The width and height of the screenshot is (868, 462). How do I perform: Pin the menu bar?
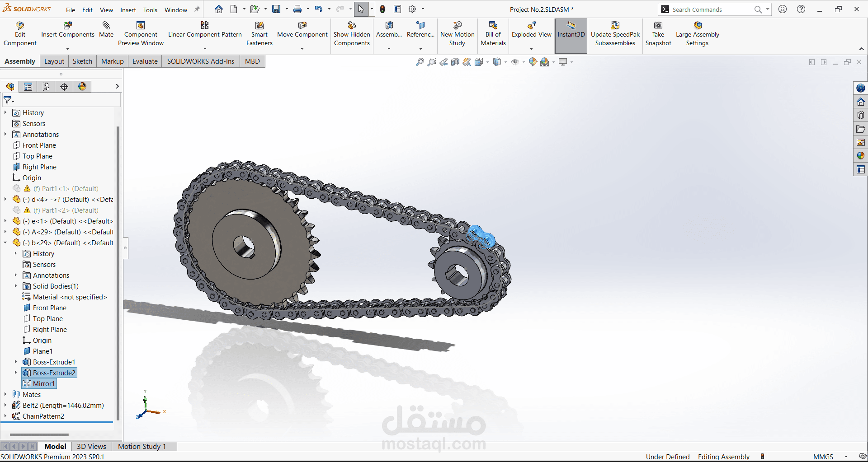(197, 9)
